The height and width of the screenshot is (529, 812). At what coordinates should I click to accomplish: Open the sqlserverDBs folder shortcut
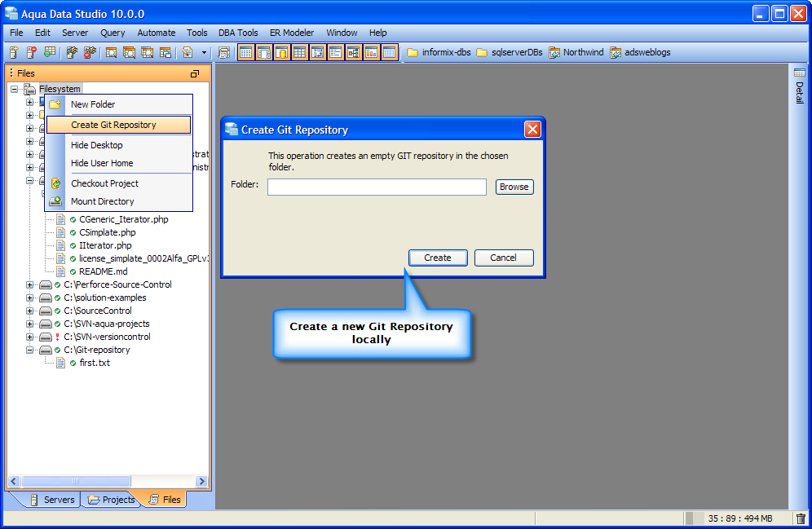coord(509,52)
